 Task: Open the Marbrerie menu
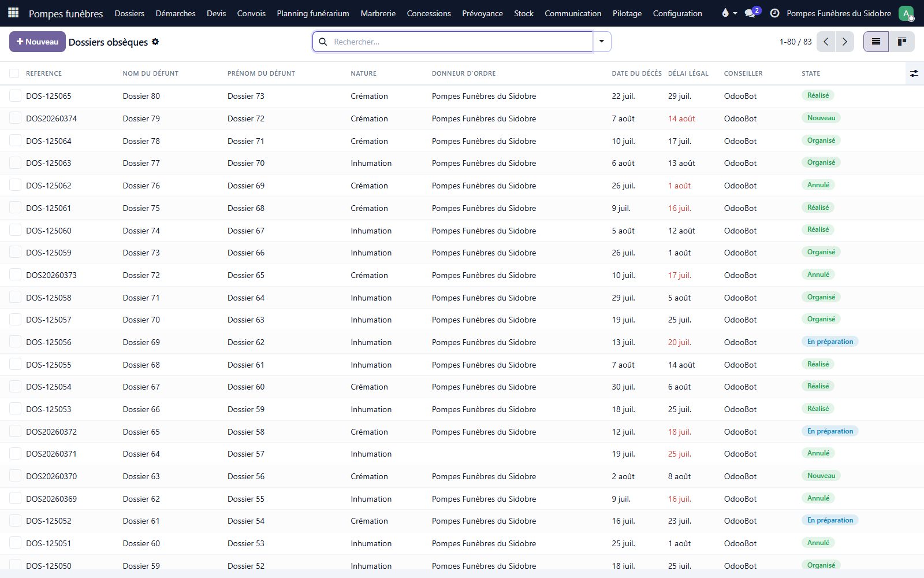tap(378, 13)
